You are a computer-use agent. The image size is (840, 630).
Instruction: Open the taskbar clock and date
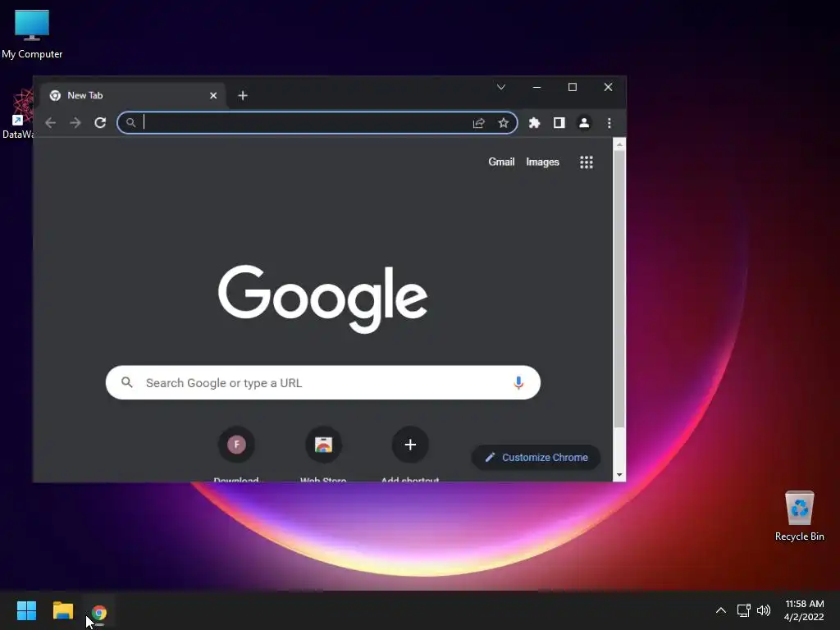(804, 610)
